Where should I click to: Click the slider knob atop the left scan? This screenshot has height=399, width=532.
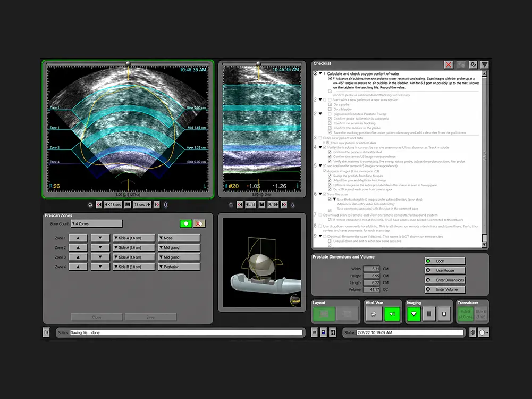click(128, 63)
